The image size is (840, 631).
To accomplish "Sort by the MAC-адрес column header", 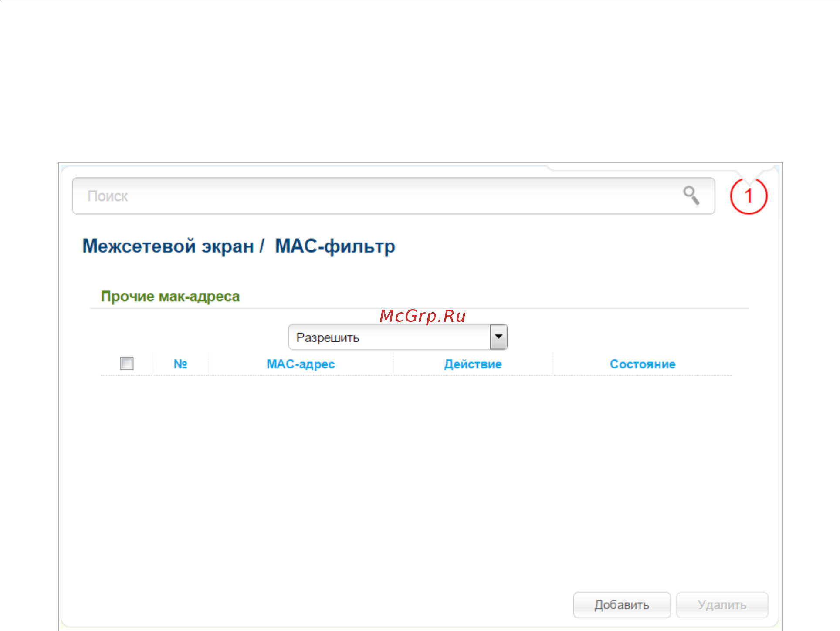I will 301,364.
